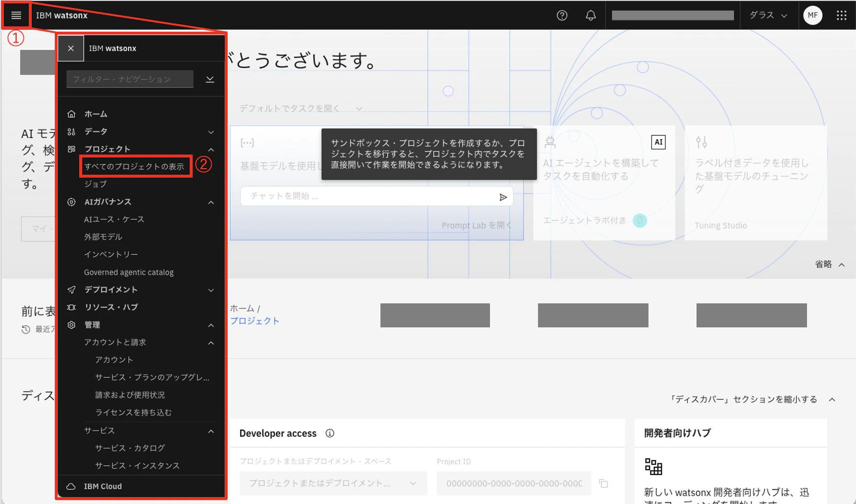The image size is (856, 504).
Task: Select ジョブ in the navigation
Action: 96,184
